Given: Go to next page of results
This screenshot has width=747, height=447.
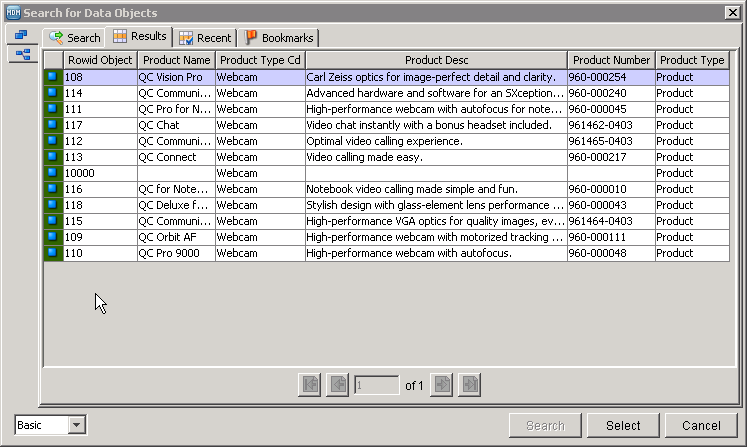Looking at the screenshot, I should [x=442, y=385].
